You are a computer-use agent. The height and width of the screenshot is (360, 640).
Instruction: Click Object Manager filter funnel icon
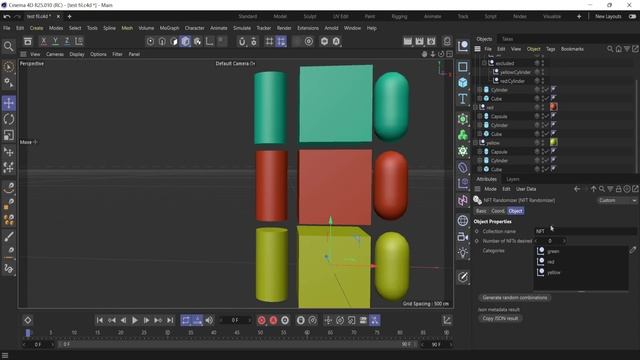point(627,49)
